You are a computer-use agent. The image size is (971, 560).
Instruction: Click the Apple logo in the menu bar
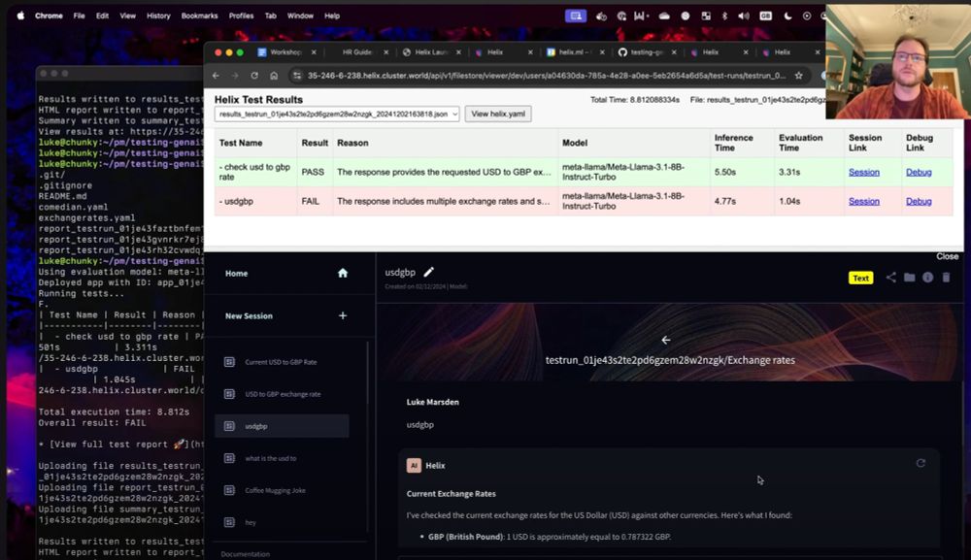tap(20, 16)
